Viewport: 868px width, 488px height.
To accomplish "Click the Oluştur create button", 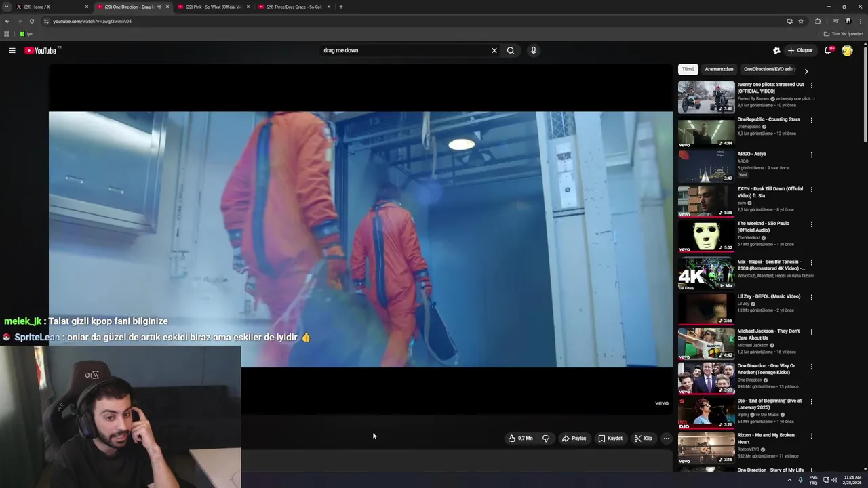I will point(800,50).
